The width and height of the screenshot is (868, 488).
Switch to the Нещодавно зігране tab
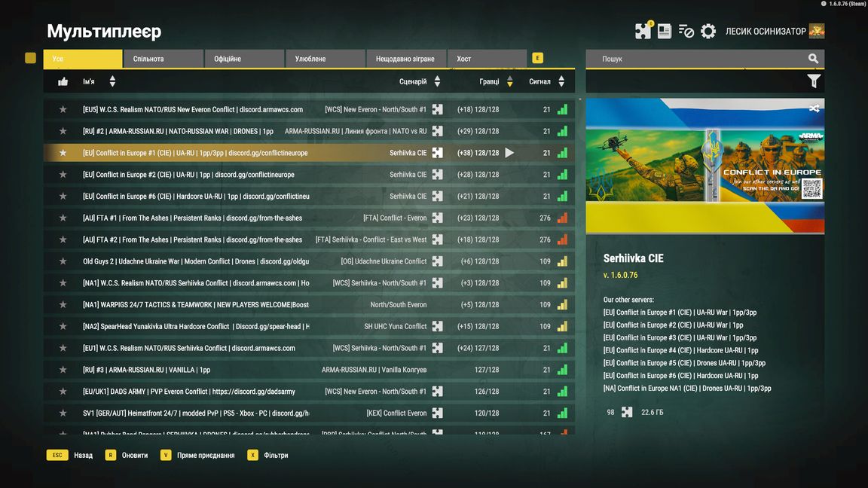[x=405, y=59]
